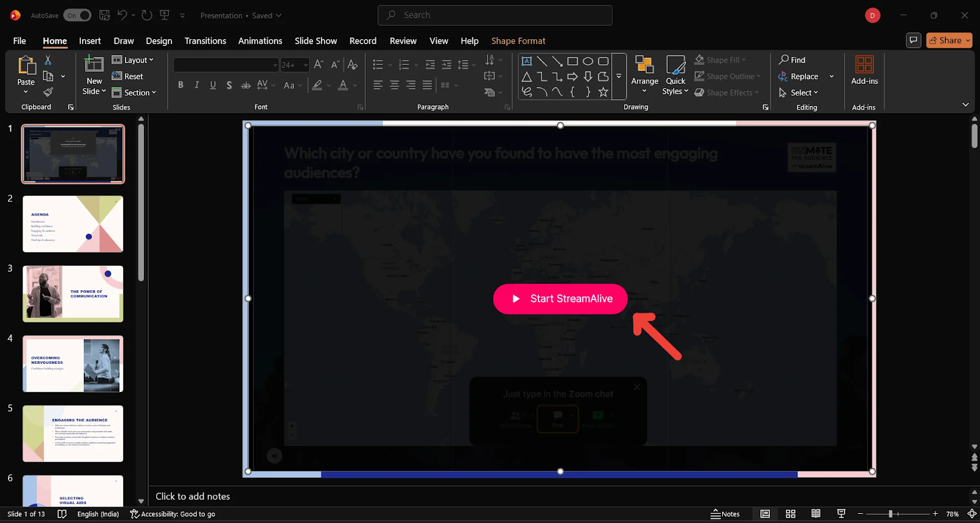Open the Layout dropdown
This screenshot has height=523, width=980.
coord(133,60)
